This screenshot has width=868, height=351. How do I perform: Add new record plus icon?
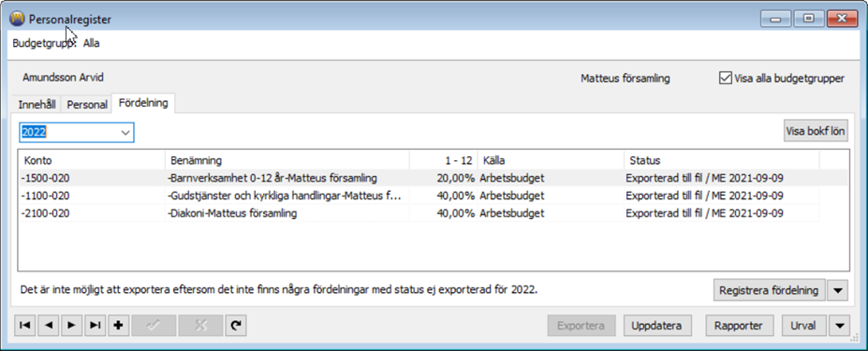[118, 326]
